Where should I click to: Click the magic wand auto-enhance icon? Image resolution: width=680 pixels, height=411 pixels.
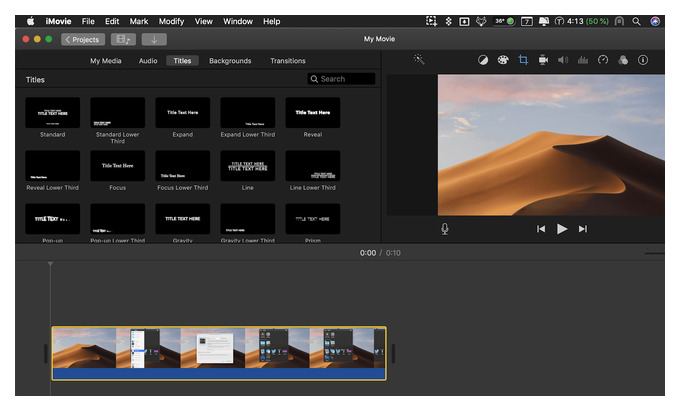click(x=419, y=60)
